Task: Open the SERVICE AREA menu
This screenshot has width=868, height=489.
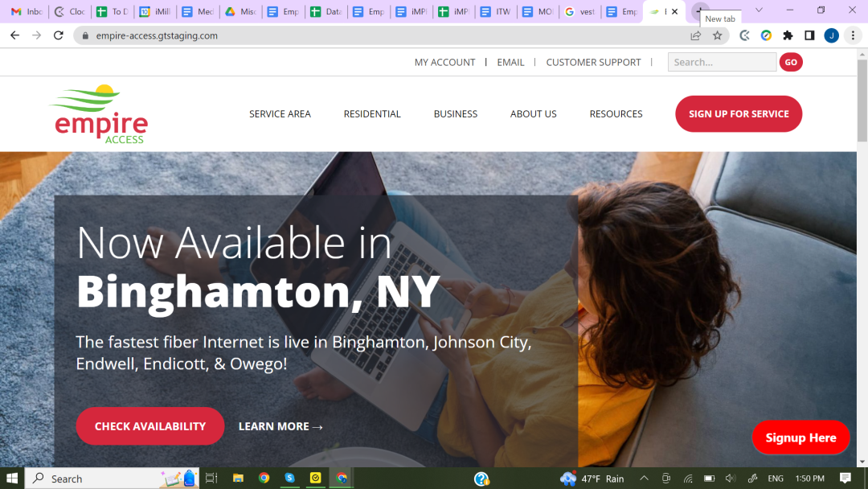Action: (x=280, y=113)
